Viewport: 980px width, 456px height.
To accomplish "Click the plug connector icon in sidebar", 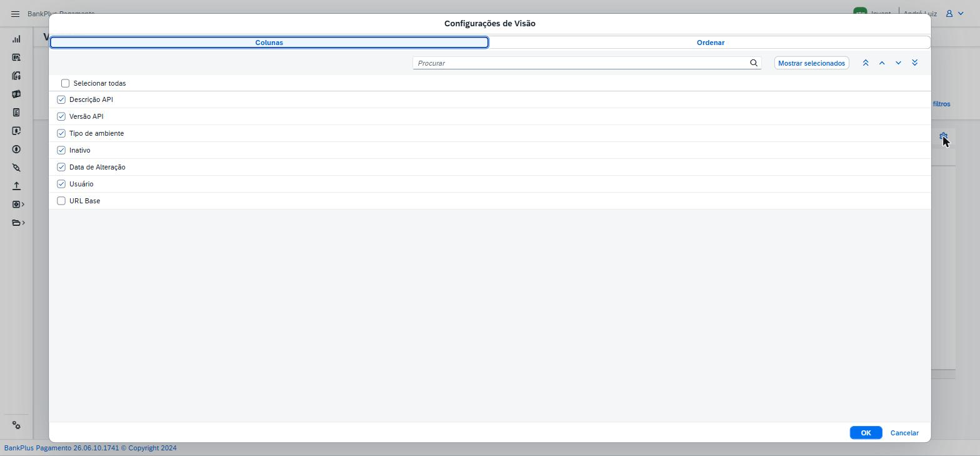I will [16, 168].
